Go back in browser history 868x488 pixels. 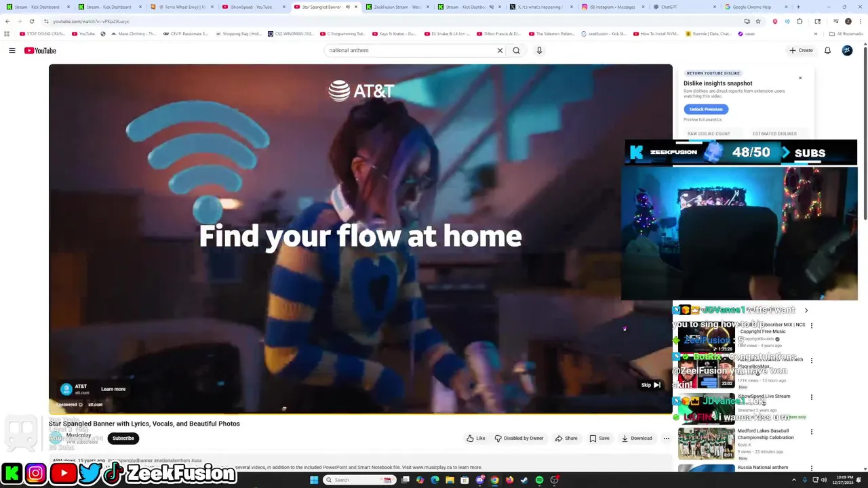[7, 22]
